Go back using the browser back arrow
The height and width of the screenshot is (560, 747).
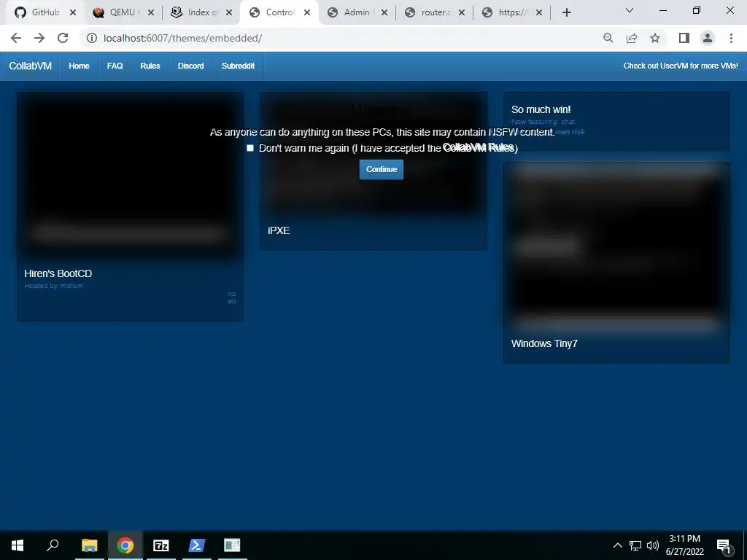click(16, 38)
